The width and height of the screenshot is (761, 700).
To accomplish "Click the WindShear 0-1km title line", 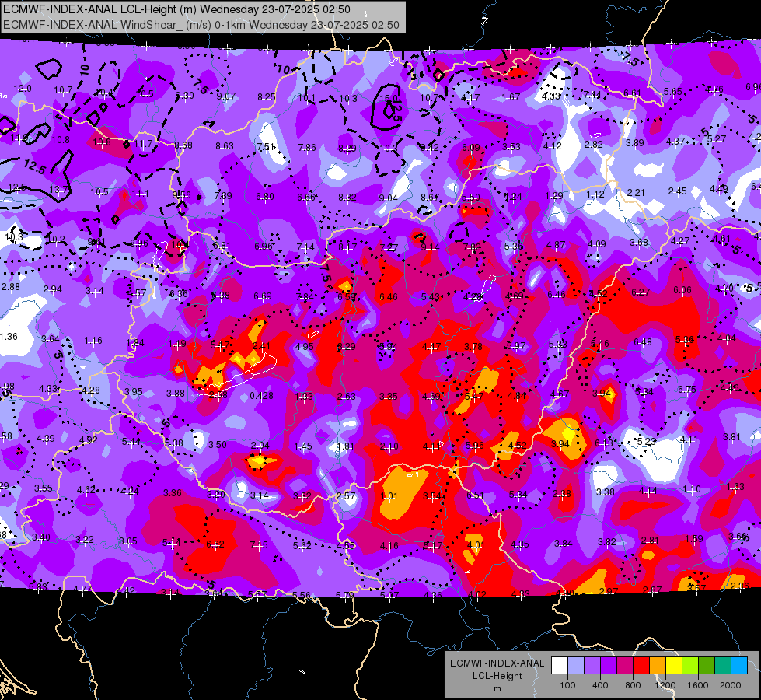I will coord(201,25).
